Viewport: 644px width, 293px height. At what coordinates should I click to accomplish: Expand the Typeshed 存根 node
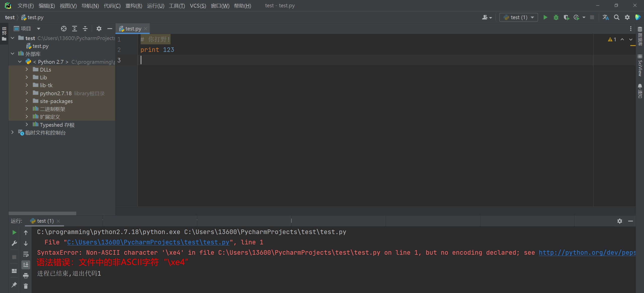27,124
